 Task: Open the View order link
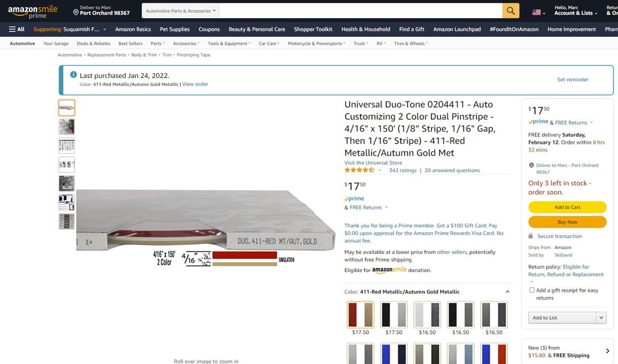pyautogui.click(x=195, y=84)
